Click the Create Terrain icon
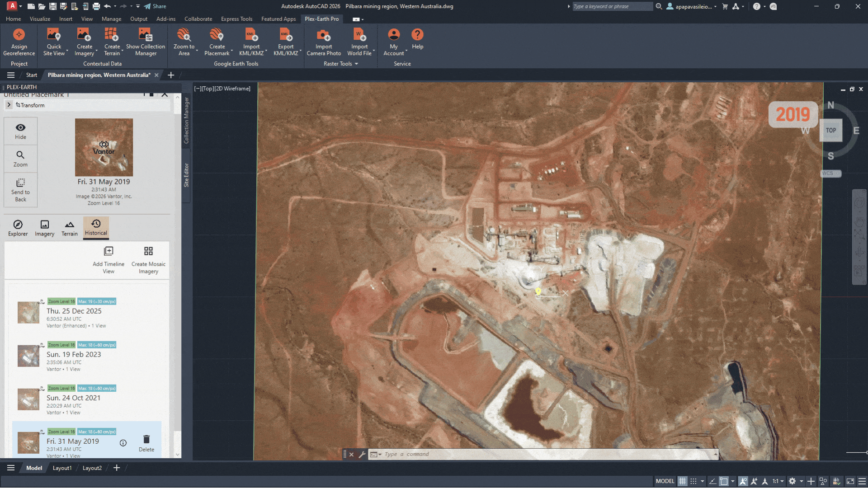The width and height of the screenshot is (868, 488). click(112, 35)
